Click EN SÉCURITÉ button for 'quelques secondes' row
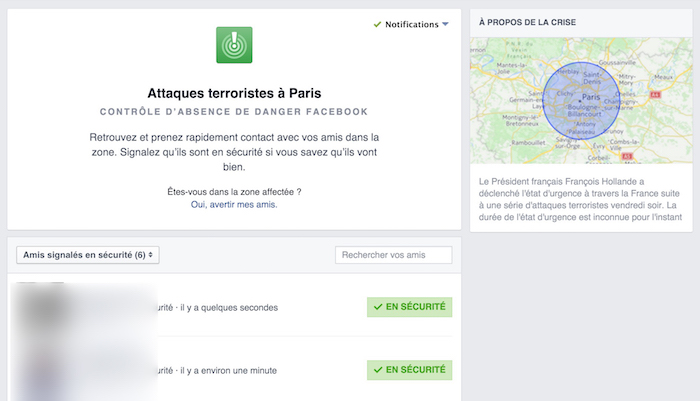This screenshot has width=700, height=401. (x=409, y=307)
